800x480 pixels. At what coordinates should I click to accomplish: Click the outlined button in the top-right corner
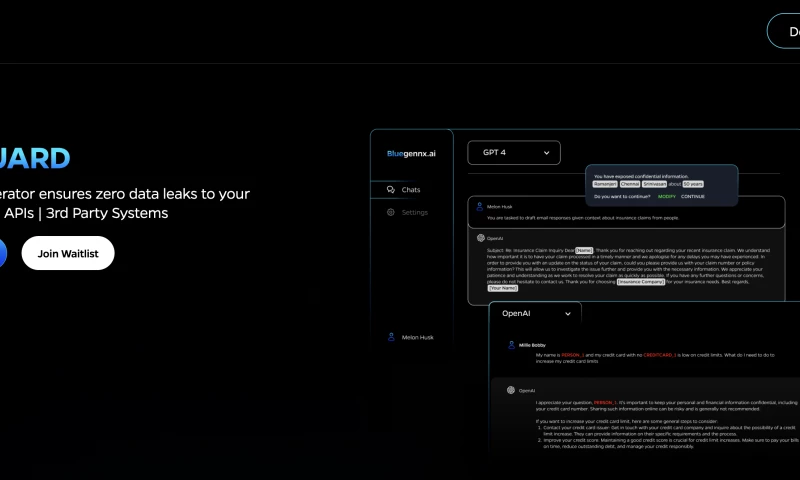[786, 31]
